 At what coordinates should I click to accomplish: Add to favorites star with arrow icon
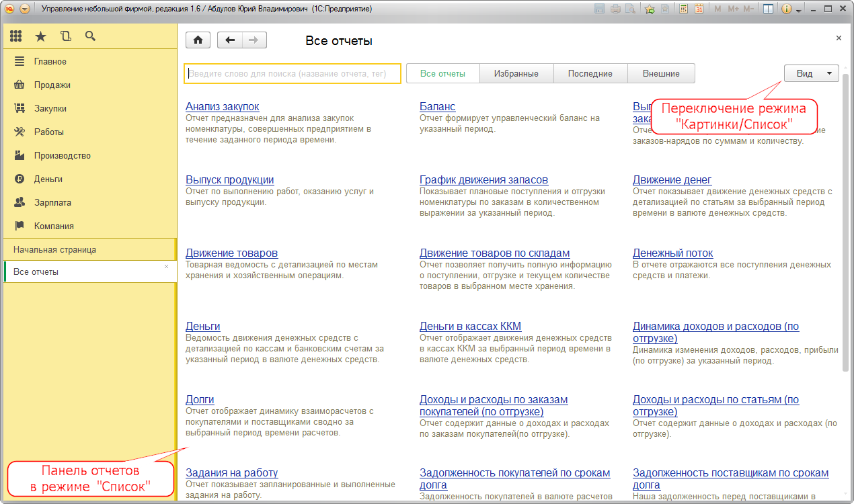[x=650, y=9]
